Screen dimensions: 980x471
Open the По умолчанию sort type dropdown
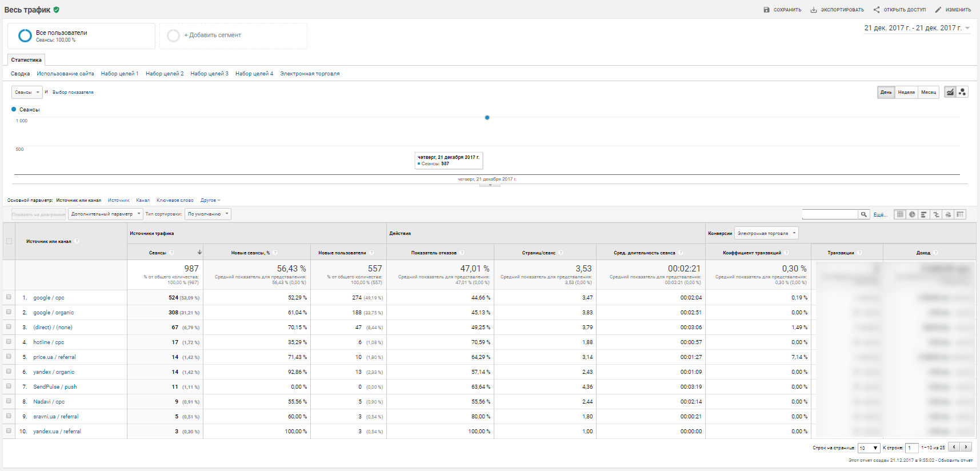[x=208, y=214]
